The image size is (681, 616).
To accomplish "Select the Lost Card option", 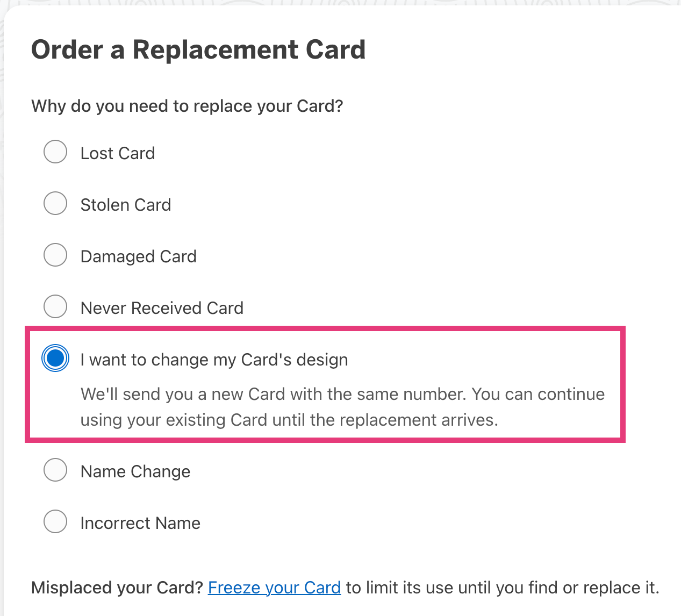I will [55, 152].
